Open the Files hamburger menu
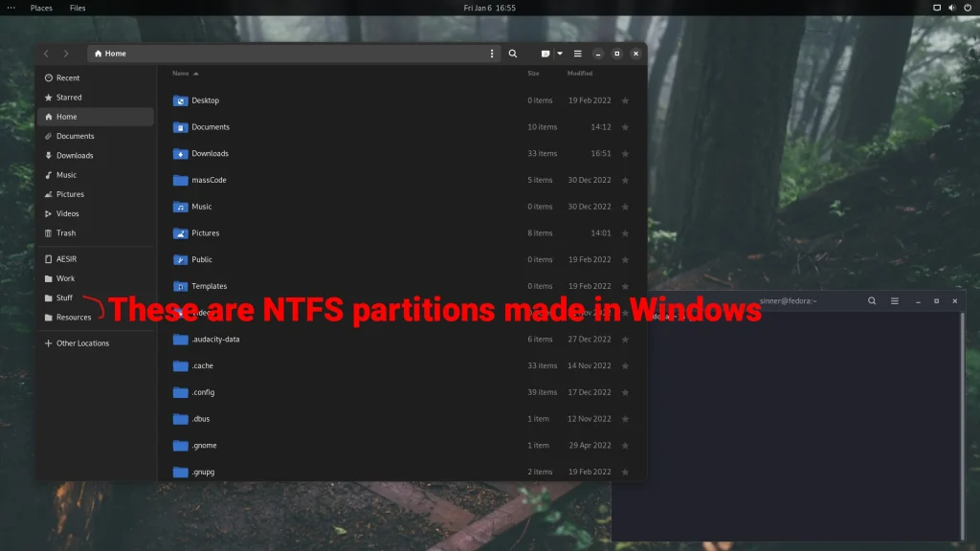The height and width of the screenshot is (551, 980). [x=577, y=54]
